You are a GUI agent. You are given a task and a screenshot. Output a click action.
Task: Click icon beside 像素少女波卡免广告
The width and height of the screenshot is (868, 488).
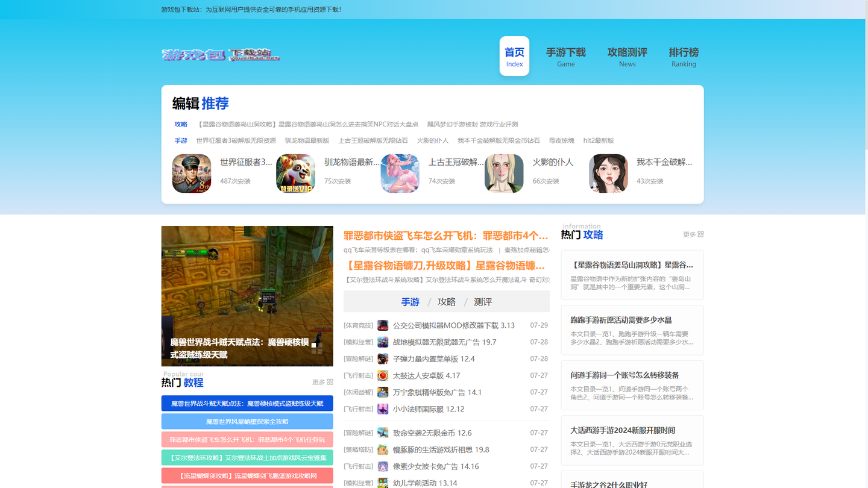point(383,466)
